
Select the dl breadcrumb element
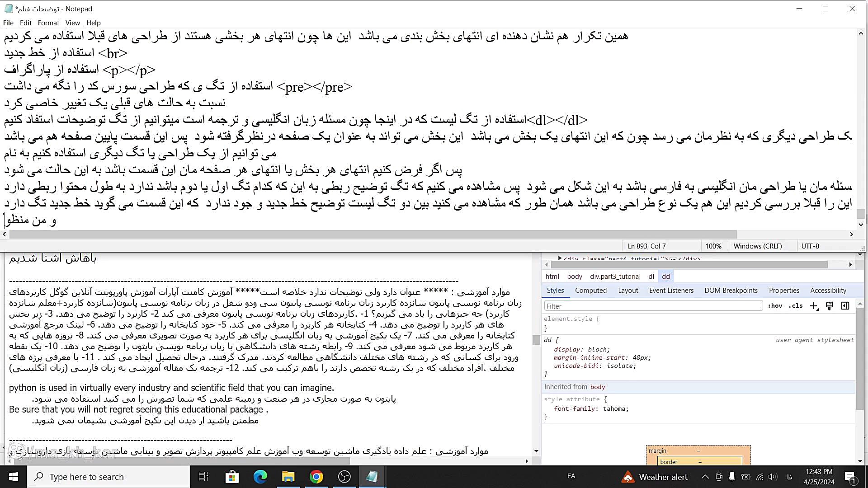tap(651, 277)
